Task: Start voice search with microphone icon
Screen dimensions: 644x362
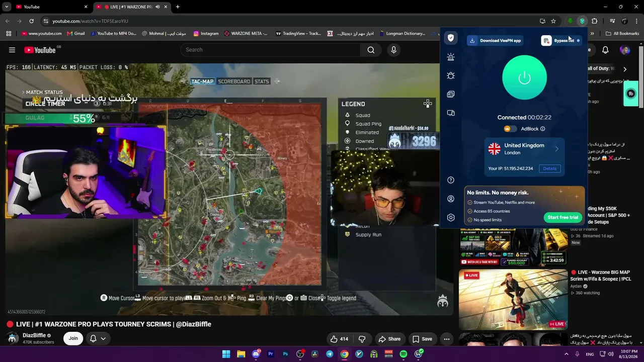Action: pyautogui.click(x=394, y=50)
